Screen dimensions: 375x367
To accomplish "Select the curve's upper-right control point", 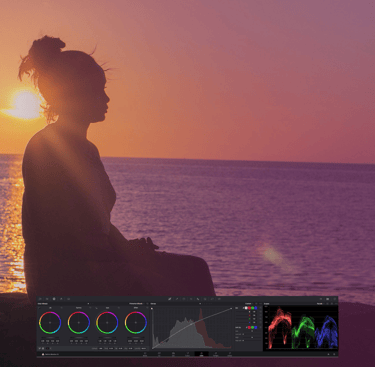I will tap(231, 308).
